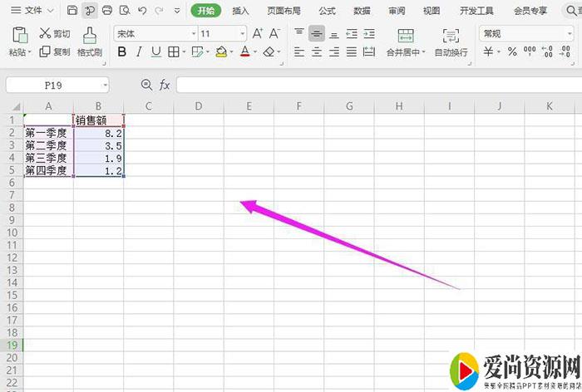Click the Print icon
The height and width of the screenshot is (392, 582).
point(106,11)
